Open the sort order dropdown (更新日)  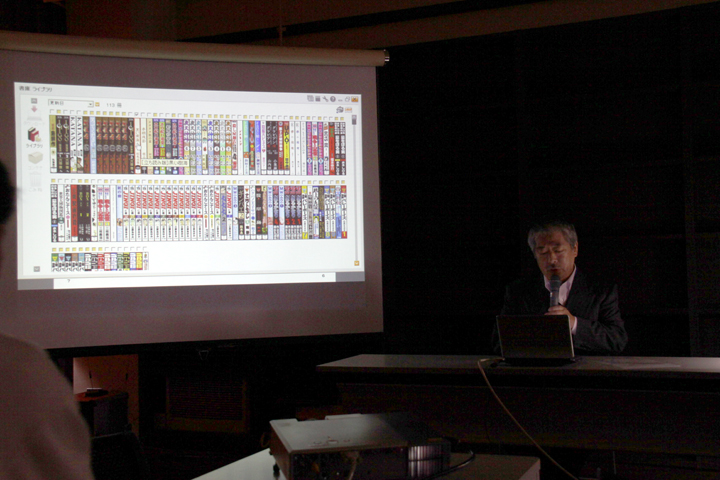tap(70, 104)
